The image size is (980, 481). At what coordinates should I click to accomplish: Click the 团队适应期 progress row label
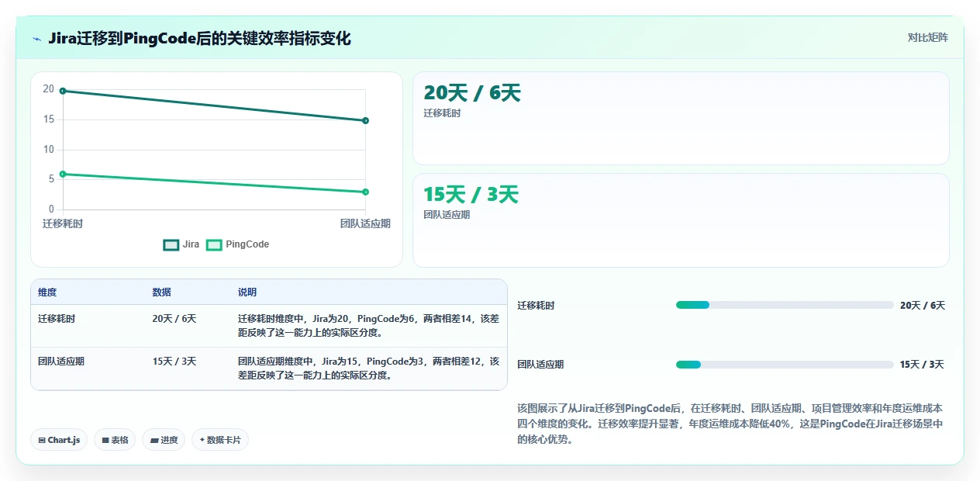pyautogui.click(x=540, y=365)
